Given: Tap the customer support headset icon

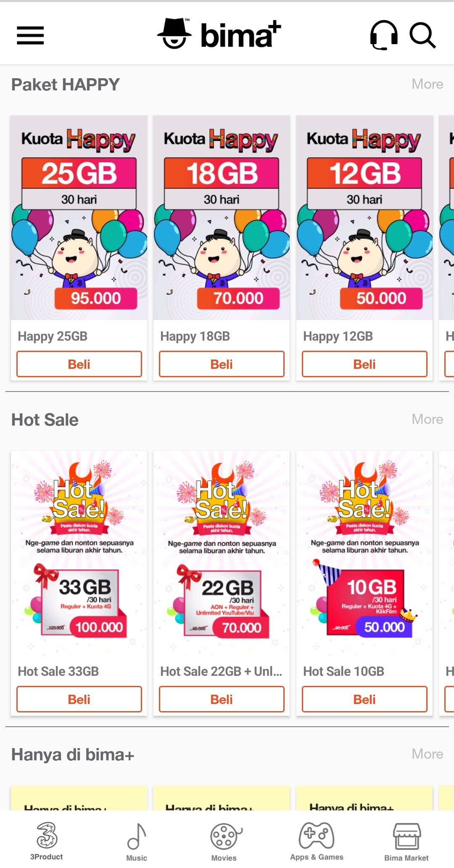Looking at the screenshot, I should click(383, 35).
